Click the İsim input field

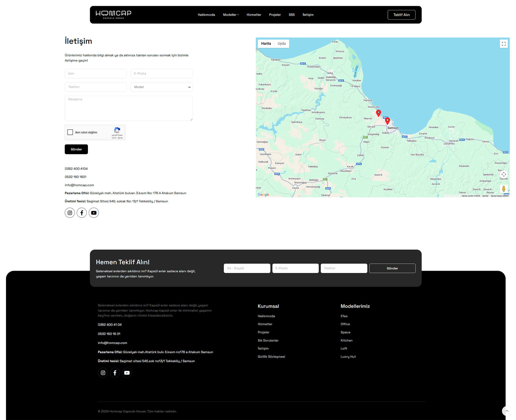pyautogui.click(x=96, y=74)
